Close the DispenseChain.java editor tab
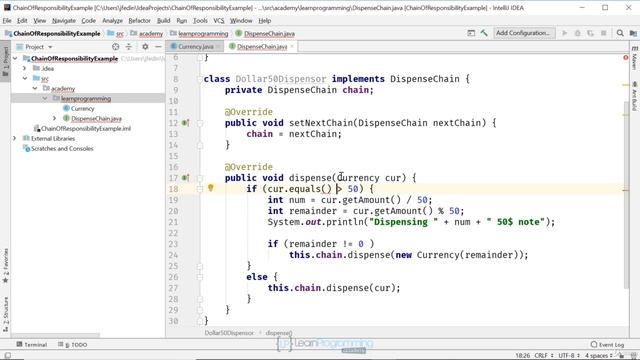 tap(292, 47)
